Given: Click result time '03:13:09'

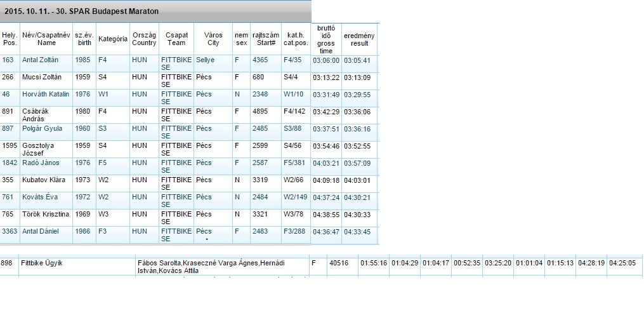Looking at the screenshot, I should (357, 77).
